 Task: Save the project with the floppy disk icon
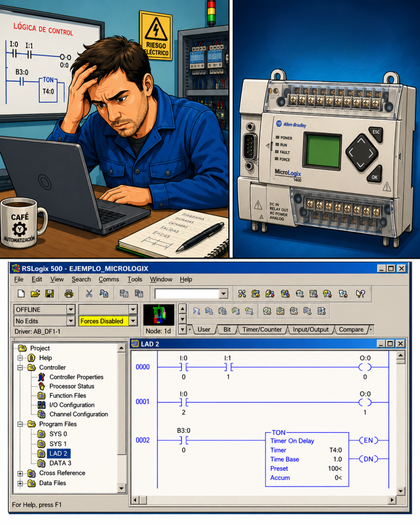click(49, 294)
